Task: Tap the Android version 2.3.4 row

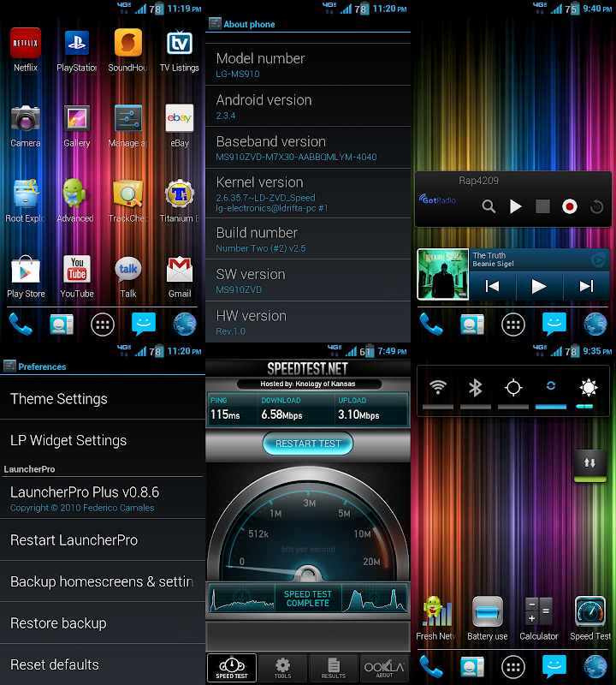Action: [x=308, y=106]
